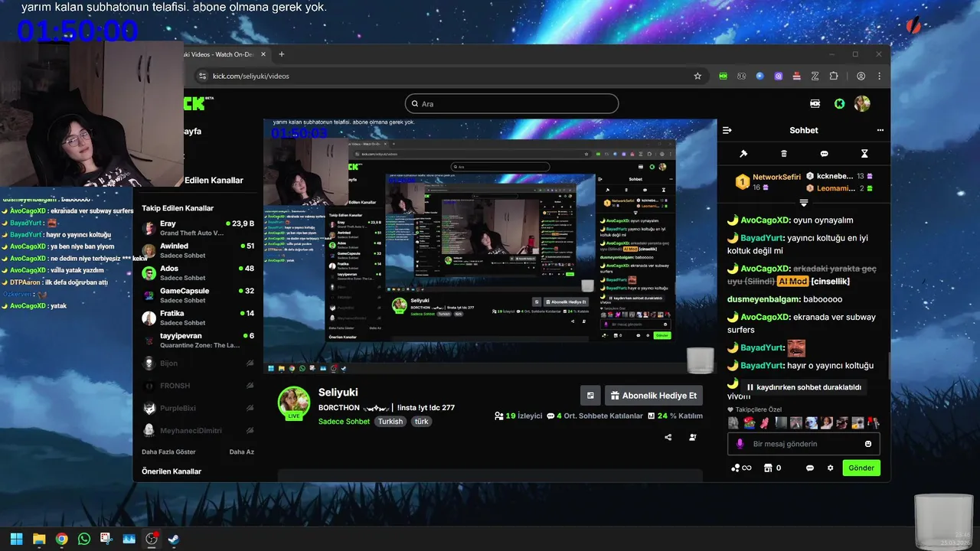This screenshot has height=551, width=980.
Task: Click the site info icon in address bar
Action: tap(202, 76)
